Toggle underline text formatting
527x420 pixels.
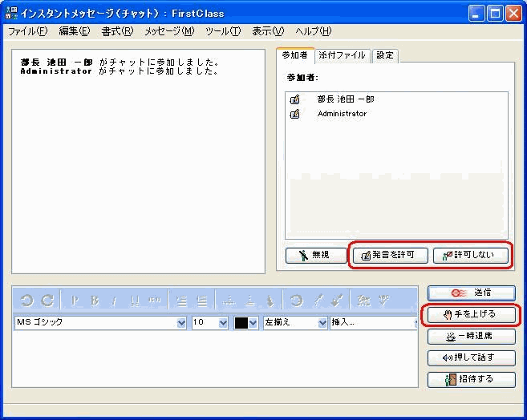[x=135, y=301]
